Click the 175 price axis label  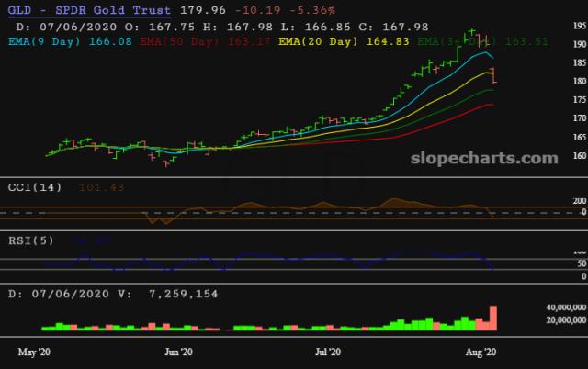click(x=580, y=100)
